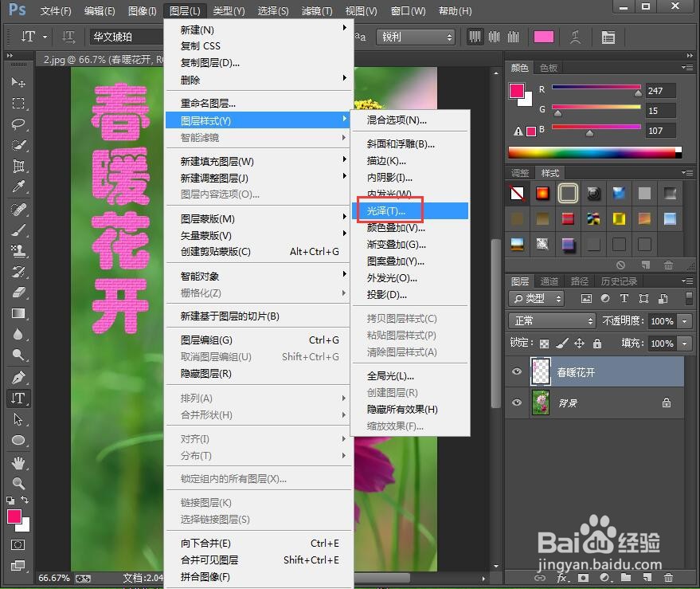
Task: Toggle Quick Mask mode
Action: (18, 544)
